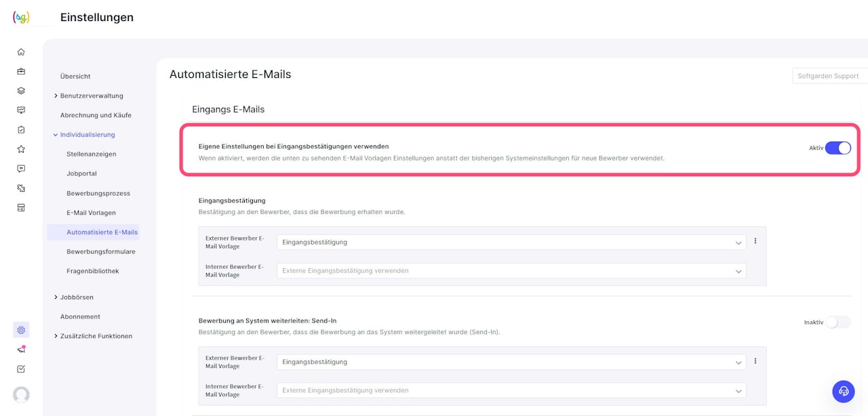Go to Stellenanzeigen settings

(x=92, y=154)
